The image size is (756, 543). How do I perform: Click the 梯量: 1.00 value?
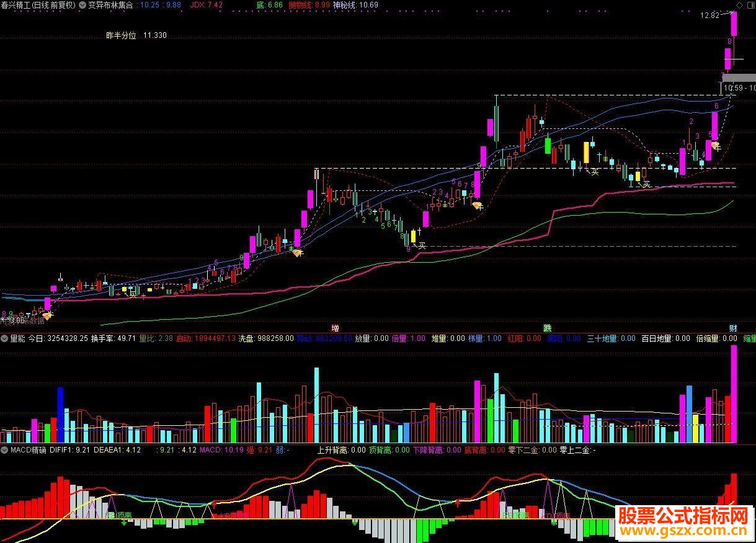point(485,338)
